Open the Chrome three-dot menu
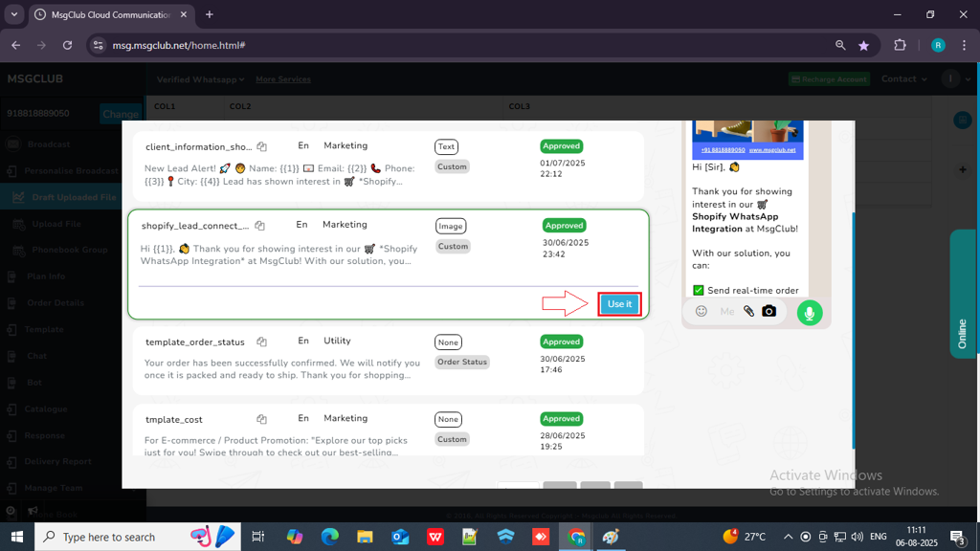Screen dimensions: 980x551 pyautogui.click(x=964, y=45)
